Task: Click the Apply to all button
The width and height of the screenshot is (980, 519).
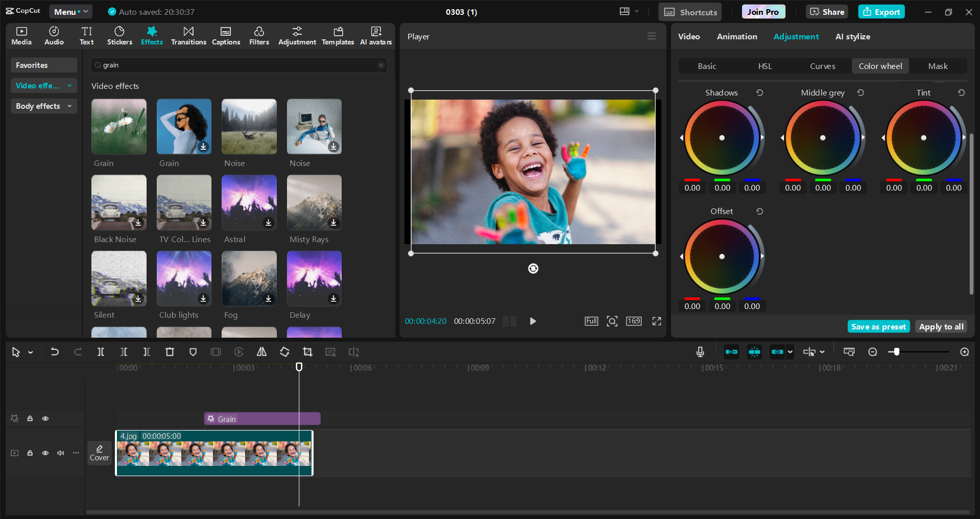Action: tap(941, 326)
